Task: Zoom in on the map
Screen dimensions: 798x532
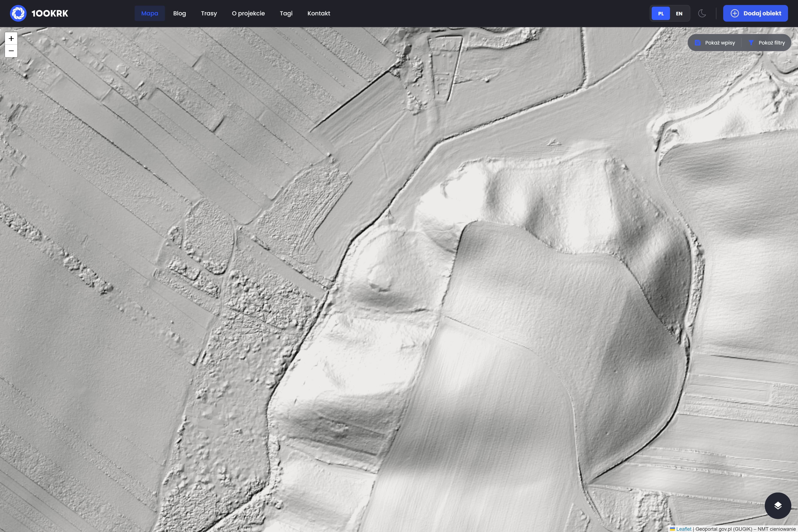Action: click(11, 39)
